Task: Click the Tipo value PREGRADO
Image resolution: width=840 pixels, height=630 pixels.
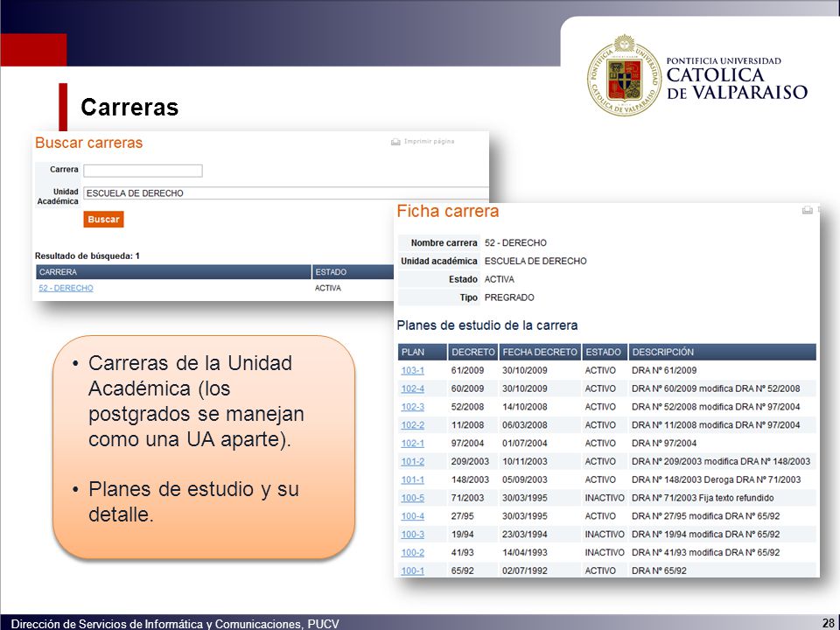Action: [509, 297]
